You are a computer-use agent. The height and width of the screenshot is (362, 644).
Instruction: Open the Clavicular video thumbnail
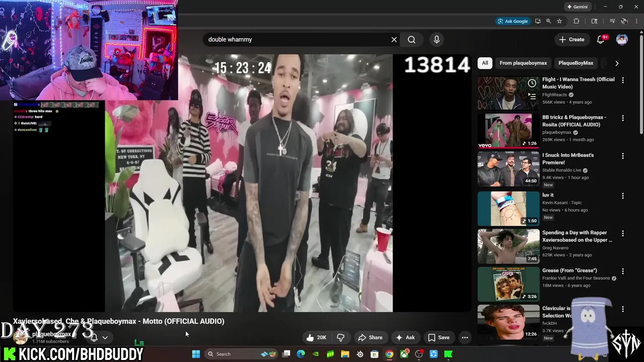pos(508,322)
